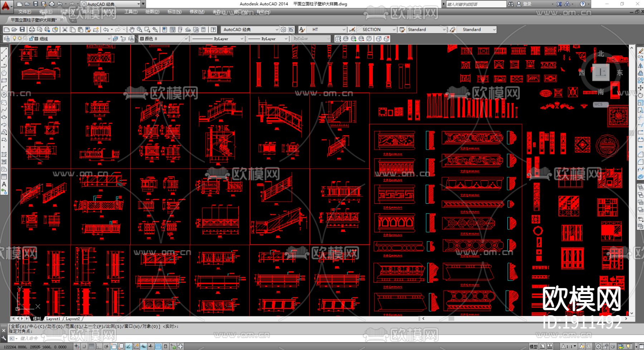This screenshot has height=350, width=644.
Task: Click the Print icon in the standard toolbar
Action: [32, 29]
